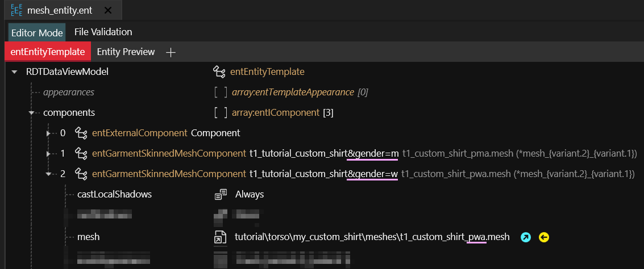Click the cyan open-file arrow icon beside mesh path
644x269 pixels.
tap(526, 237)
